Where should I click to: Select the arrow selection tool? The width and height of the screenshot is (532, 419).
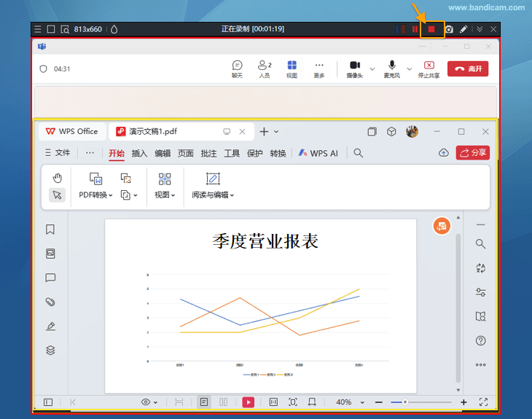pos(57,195)
